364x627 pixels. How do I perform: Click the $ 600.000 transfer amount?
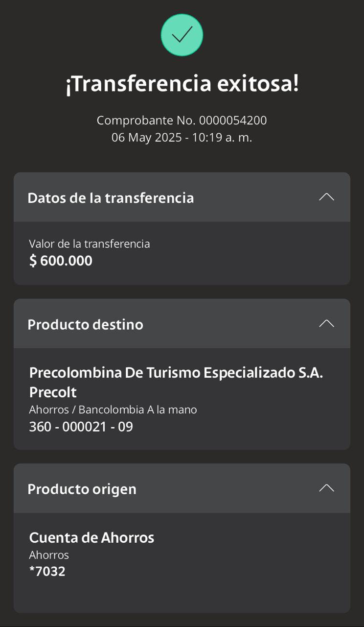(61, 261)
